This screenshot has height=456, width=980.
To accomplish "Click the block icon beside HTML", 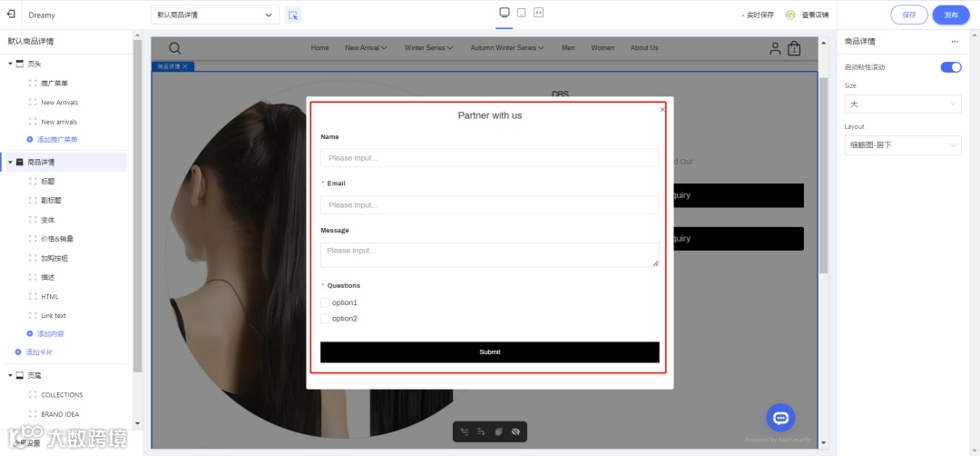I will (x=34, y=296).
